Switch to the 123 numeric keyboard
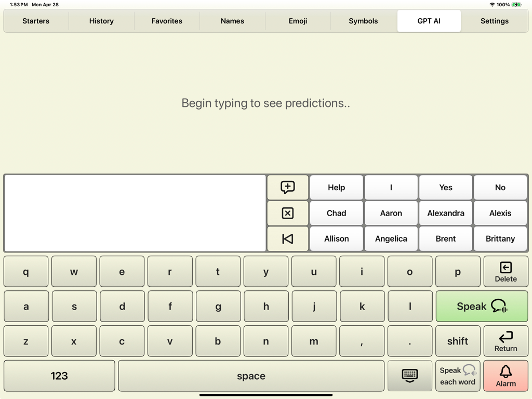The height and width of the screenshot is (399, 532). (x=59, y=375)
